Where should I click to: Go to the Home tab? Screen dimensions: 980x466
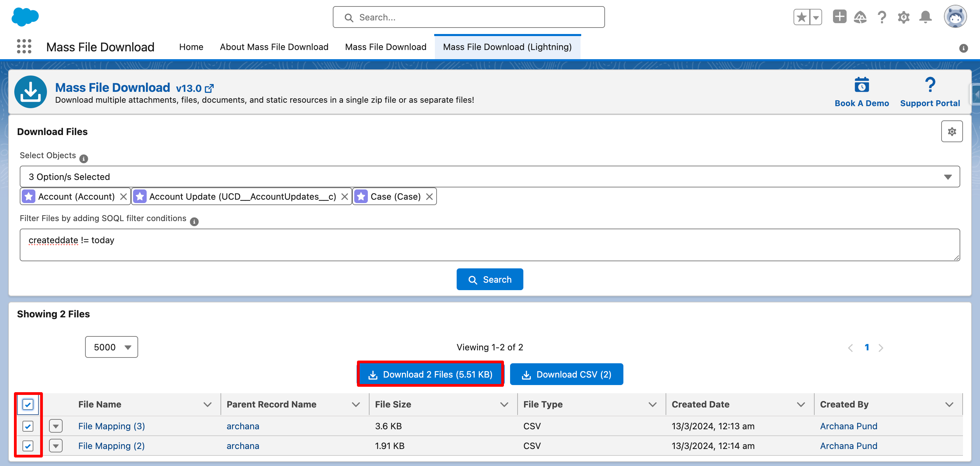coord(191,47)
